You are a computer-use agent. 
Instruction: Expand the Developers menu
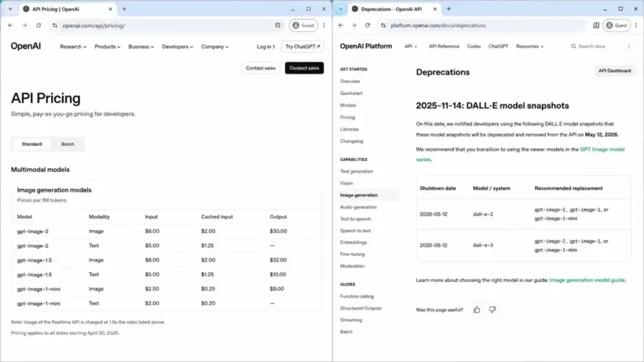177,47
